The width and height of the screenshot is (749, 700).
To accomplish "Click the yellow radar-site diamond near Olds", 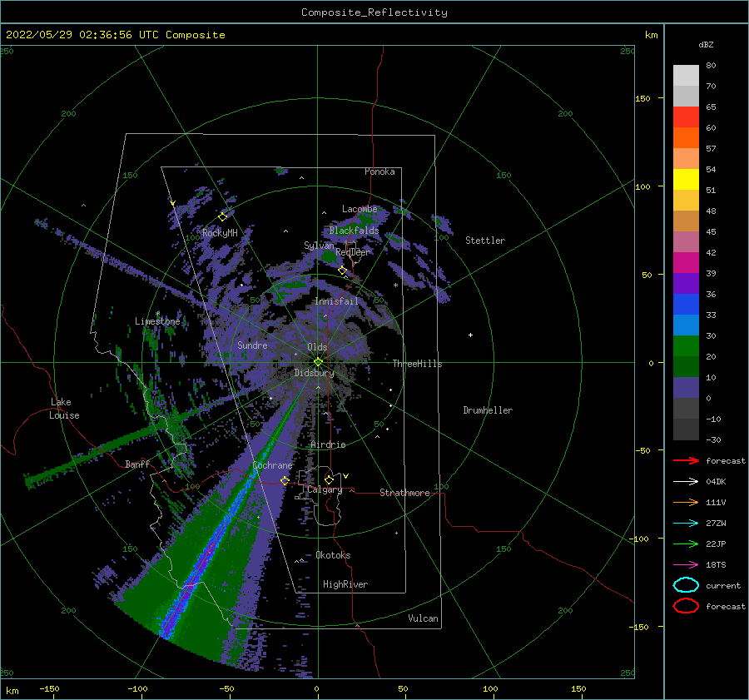I will point(318,362).
